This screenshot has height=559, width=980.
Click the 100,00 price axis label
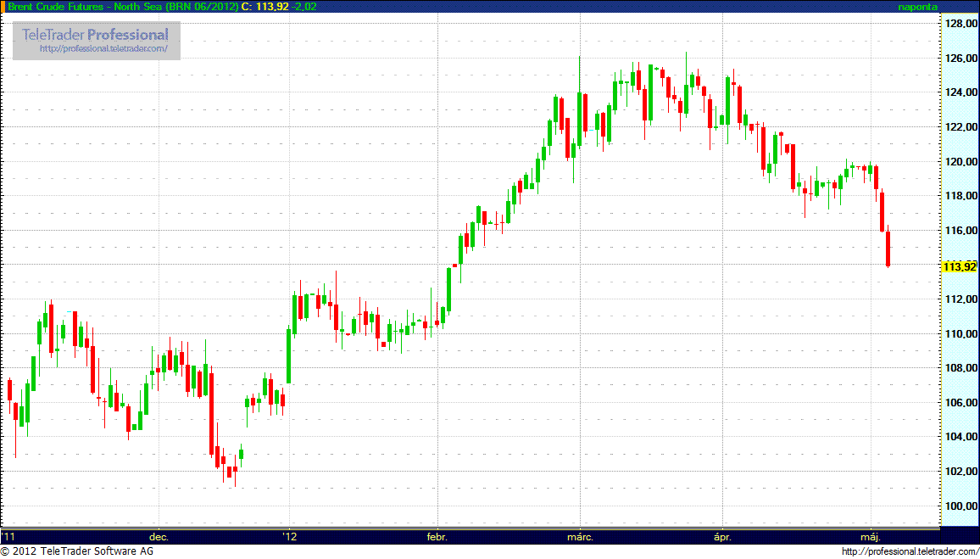pyautogui.click(x=961, y=506)
